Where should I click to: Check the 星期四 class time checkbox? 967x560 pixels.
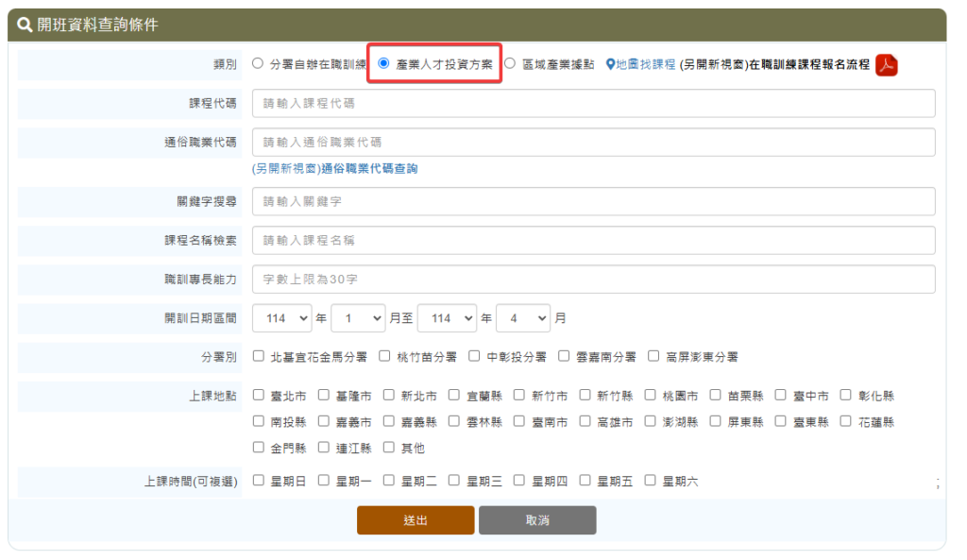click(x=519, y=480)
